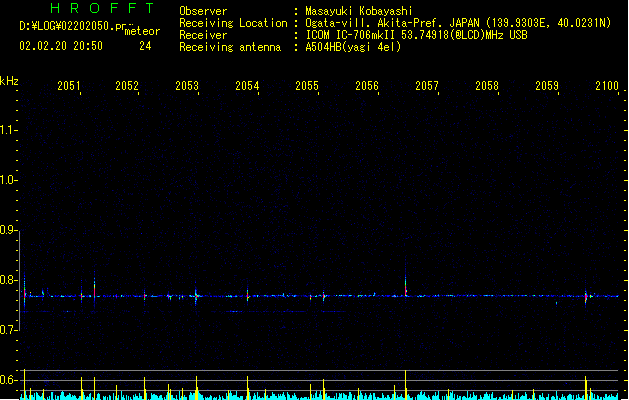
Task: Click the 2058 time axis marker
Action: pyautogui.click(x=487, y=86)
